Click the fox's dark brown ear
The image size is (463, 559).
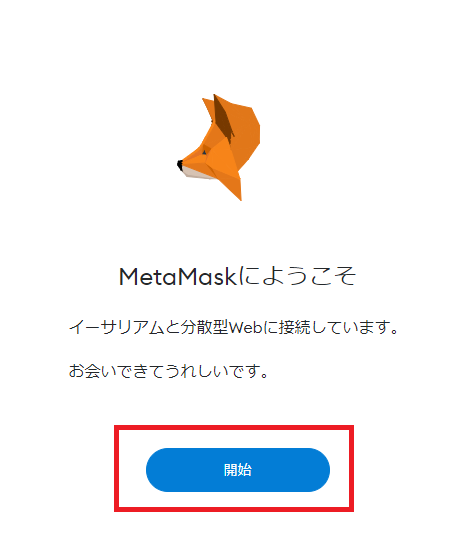tap(223, 118)
